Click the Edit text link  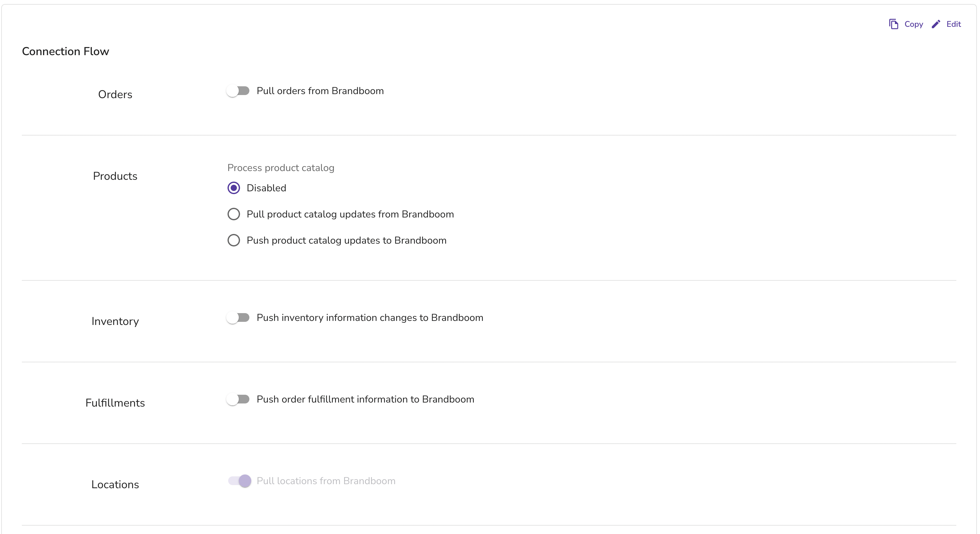coord(954,24)
